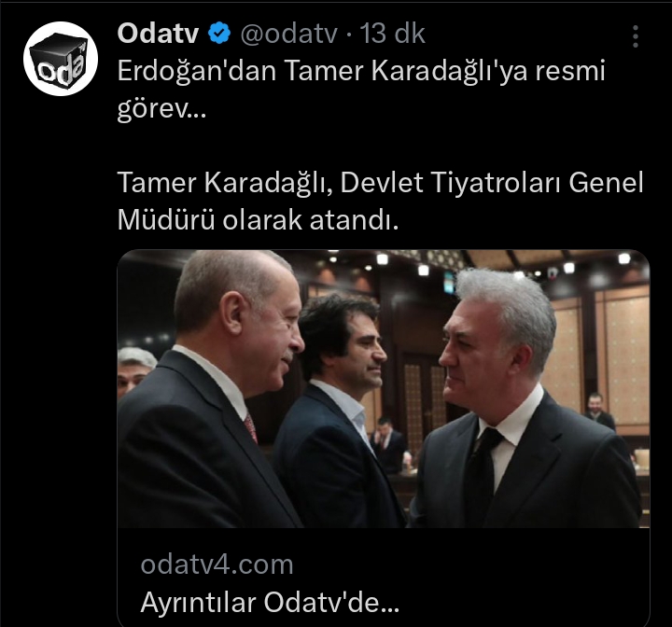Open the tweet via the 13 dk timestamp

[392, 34]
